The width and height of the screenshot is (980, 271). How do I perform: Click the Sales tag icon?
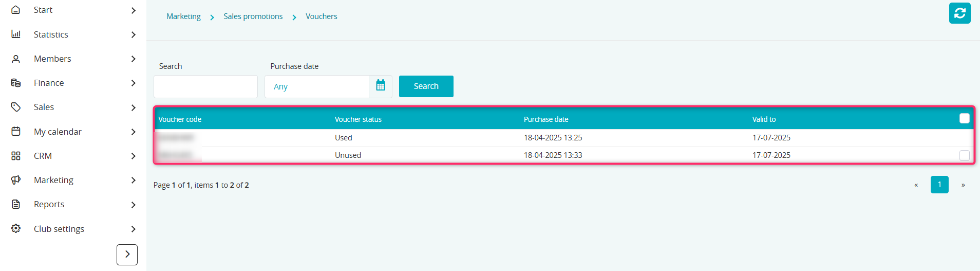point(16,107)
